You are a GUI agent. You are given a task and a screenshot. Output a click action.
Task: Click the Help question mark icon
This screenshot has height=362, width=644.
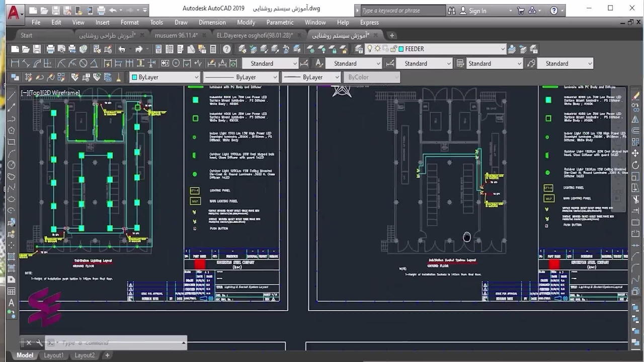[x=227, y=49]
